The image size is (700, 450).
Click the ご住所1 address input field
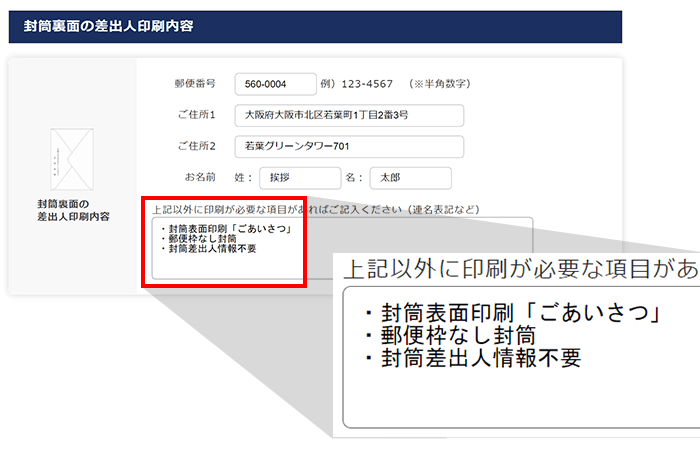349,115
